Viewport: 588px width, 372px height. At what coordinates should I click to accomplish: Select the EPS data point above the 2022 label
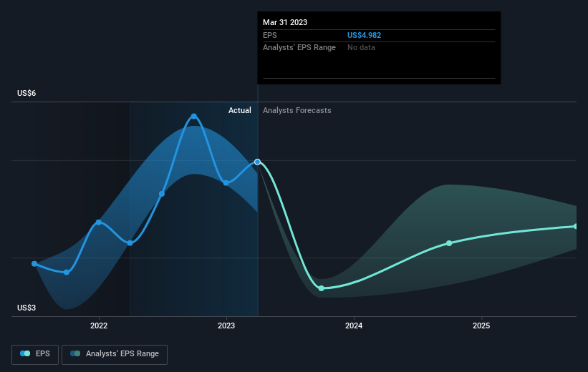pos(99,222)
